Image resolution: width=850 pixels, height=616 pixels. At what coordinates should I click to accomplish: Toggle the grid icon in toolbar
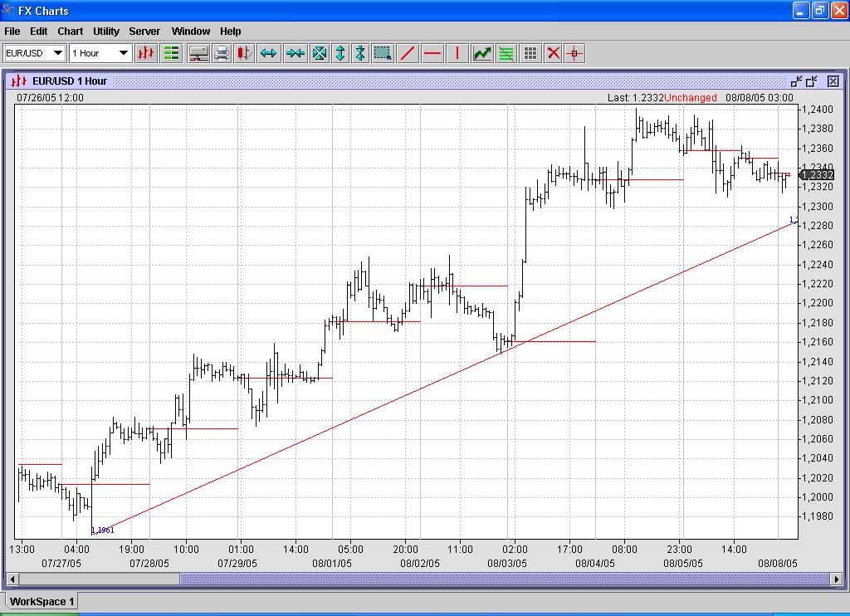point(530,53)
